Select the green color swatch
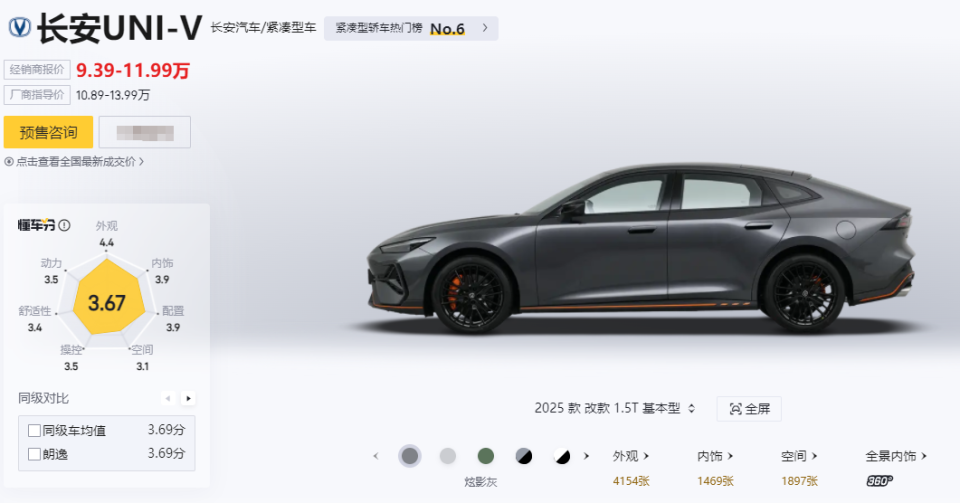The width and height of the screenshot is (960, 503). click(x=486, y=456)
